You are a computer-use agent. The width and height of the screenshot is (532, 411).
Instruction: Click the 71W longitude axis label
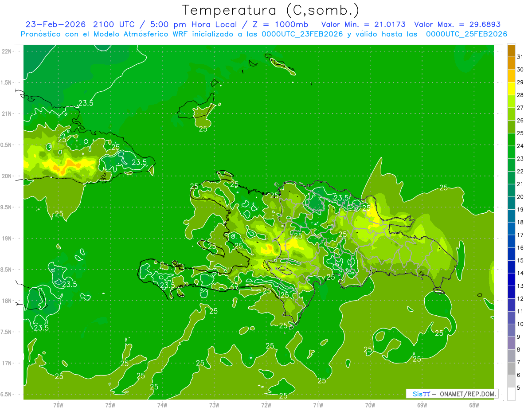click(x=318, y=405)
